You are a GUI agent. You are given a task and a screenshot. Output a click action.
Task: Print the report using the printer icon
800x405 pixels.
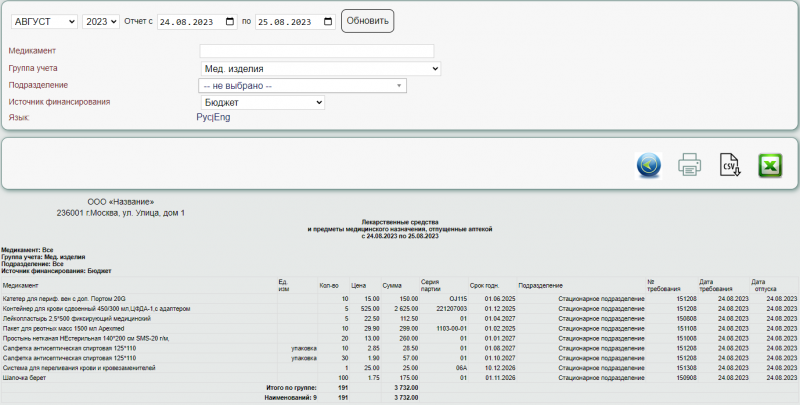pos(689,165)
